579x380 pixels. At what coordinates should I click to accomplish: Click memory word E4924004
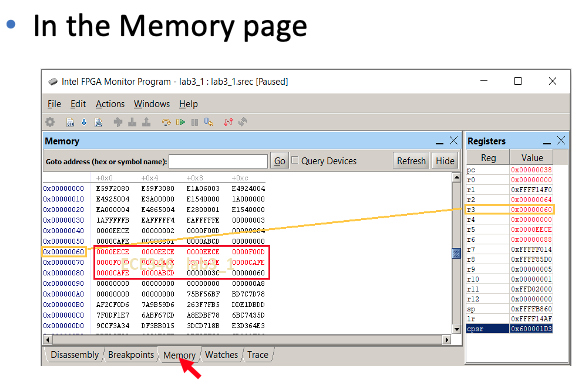point(248,188)
